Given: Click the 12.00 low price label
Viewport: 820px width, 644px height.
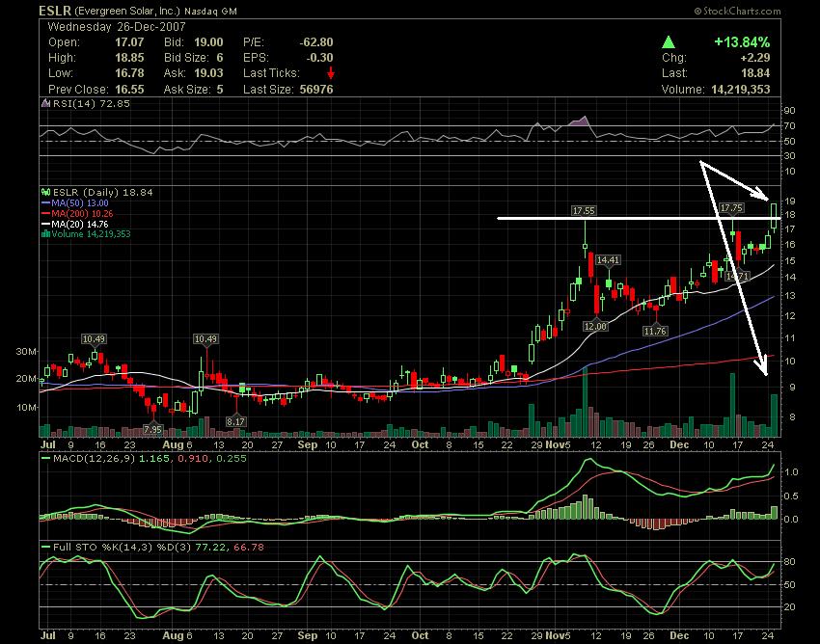Looking at the screenshot, I should click(x=595, y=326).
